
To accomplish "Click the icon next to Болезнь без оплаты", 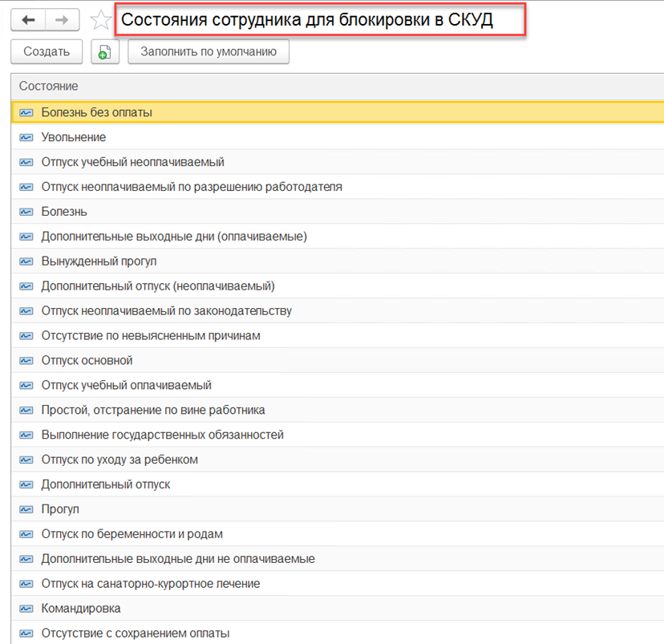I will click(26, 112).
